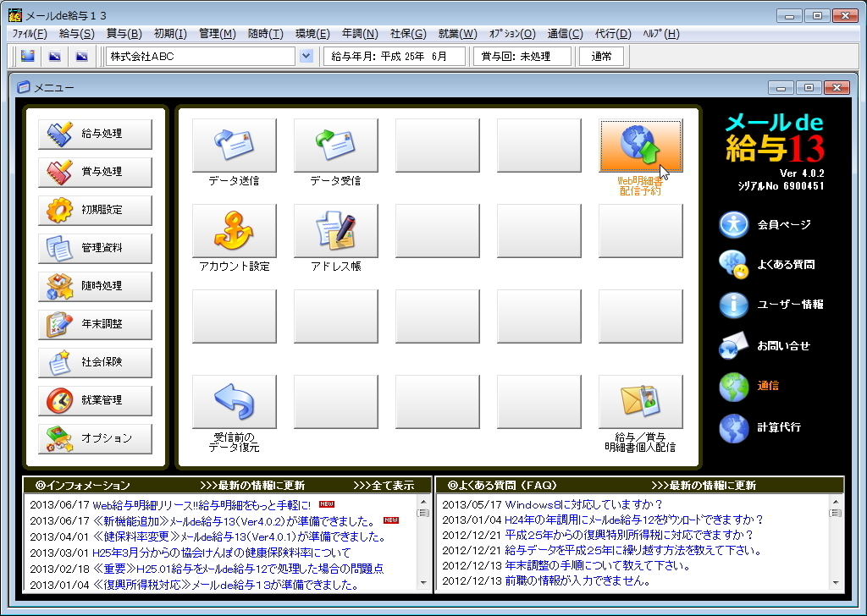The image size is (867, 616).
Task: Open 年末調整の手順 FAQ link
Action: tap(598, 566)
